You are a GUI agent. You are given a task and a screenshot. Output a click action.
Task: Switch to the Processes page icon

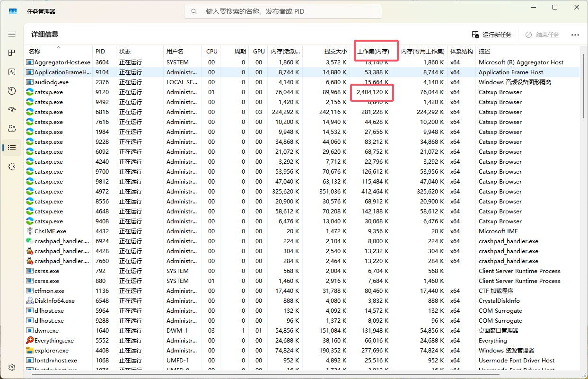click(11, 53)
